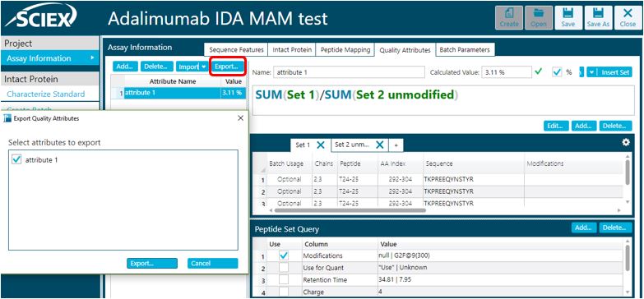Save the assay with Save icon

coord(568,17)
